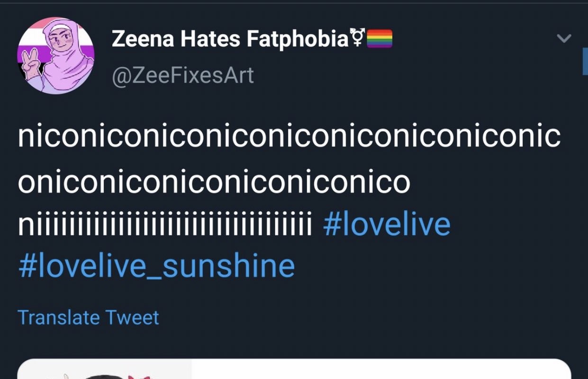Click the first line of niconiconi text
Screen dimensions: 588x379
click(289, 136)
